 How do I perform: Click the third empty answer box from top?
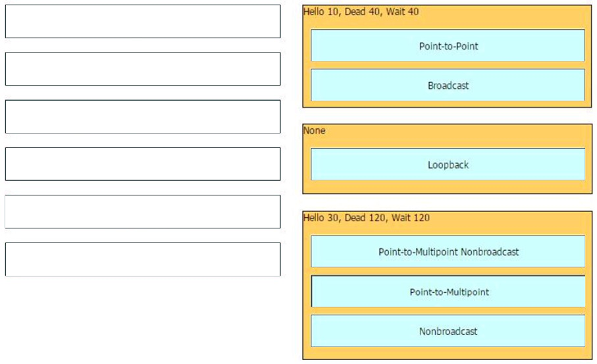click(143, 117)
